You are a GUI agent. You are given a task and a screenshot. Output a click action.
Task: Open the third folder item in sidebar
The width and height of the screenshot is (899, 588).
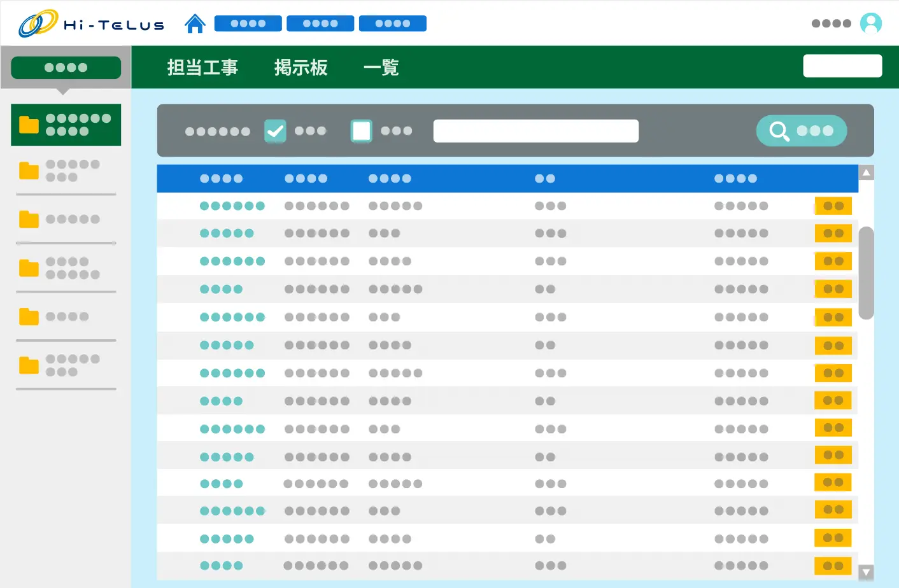(x=66, y=220)
